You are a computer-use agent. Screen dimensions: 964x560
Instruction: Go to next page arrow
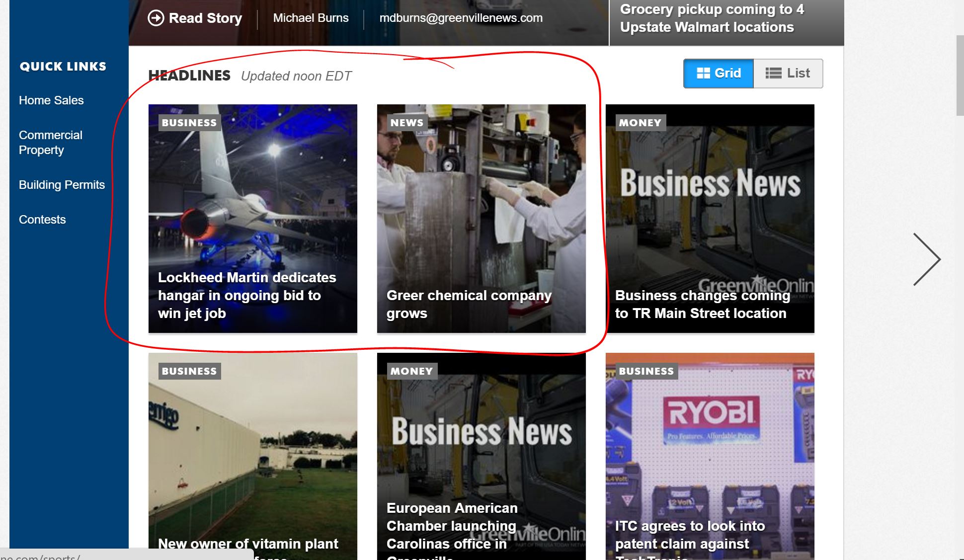click(927, 259)
